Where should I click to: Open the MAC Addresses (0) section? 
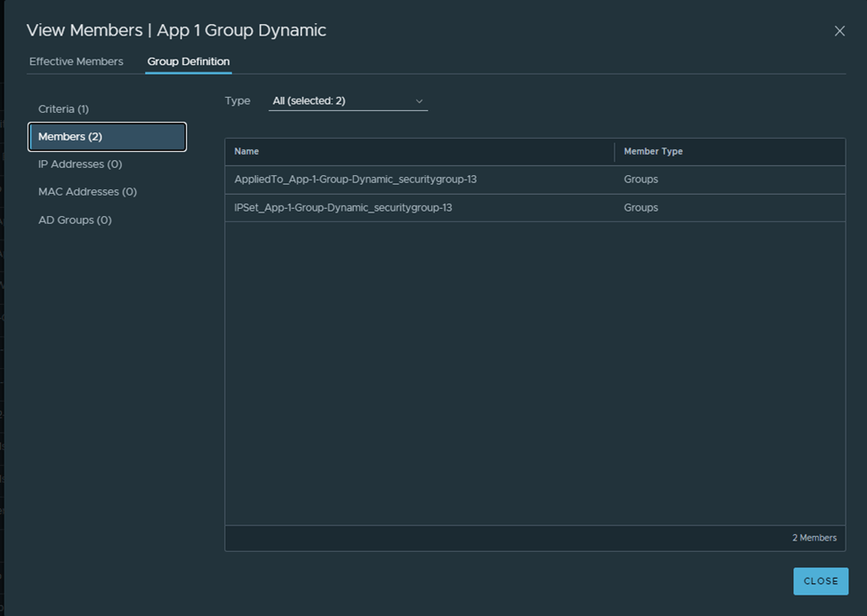click(x=87, y=192)
